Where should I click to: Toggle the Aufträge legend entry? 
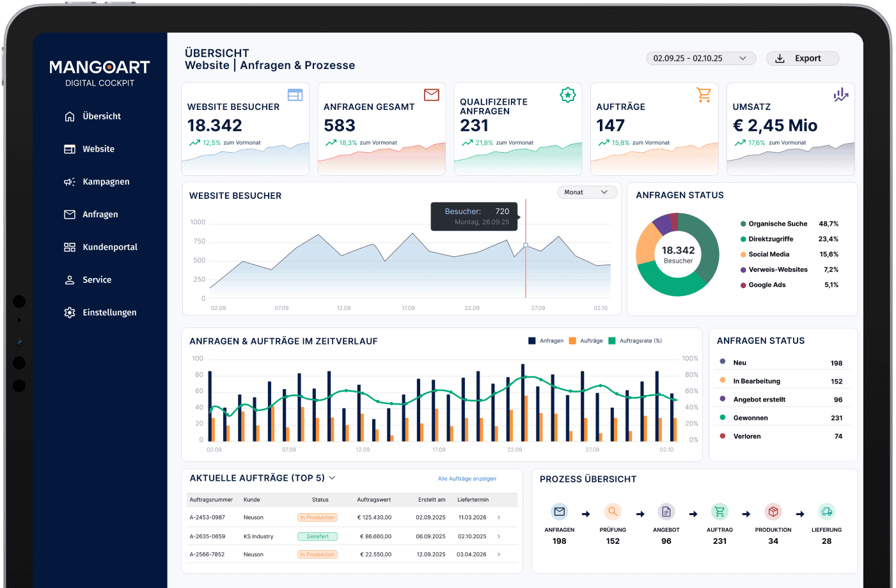point(586,341)
